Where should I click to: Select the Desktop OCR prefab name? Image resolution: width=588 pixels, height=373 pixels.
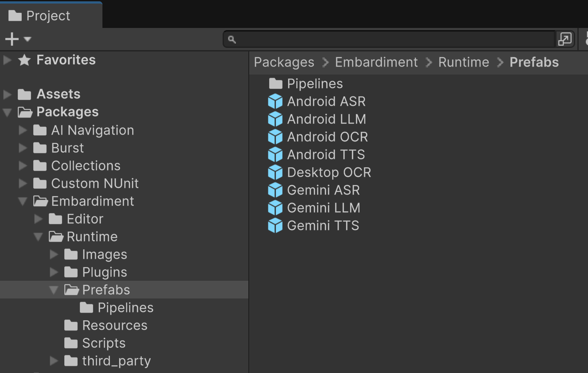pyautogui.click(x=329, y=173)
